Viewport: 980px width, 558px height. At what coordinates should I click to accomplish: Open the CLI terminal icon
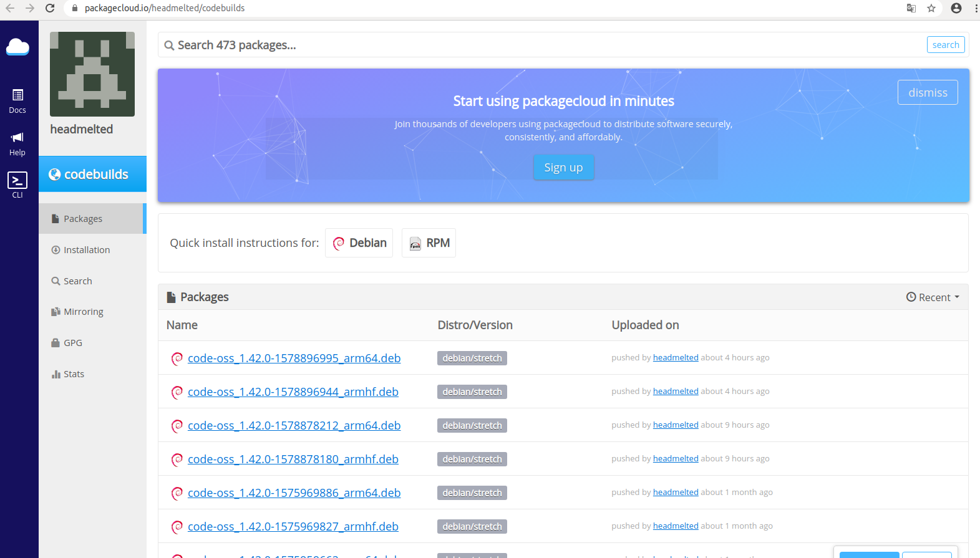(x=17, y=185)
